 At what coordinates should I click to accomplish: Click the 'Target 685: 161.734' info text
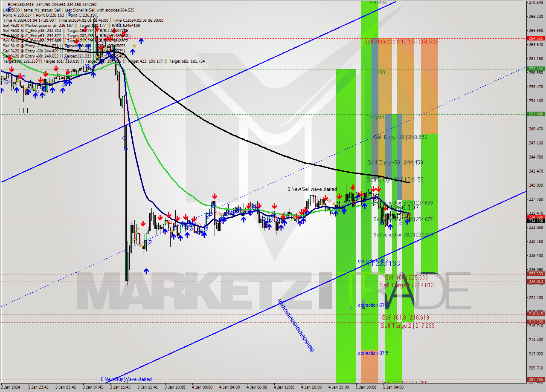pyautogui.click(x=187, y=61)
